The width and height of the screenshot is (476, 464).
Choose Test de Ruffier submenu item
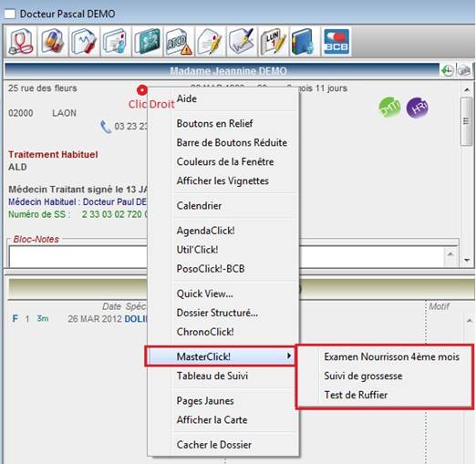pos(356,395)
